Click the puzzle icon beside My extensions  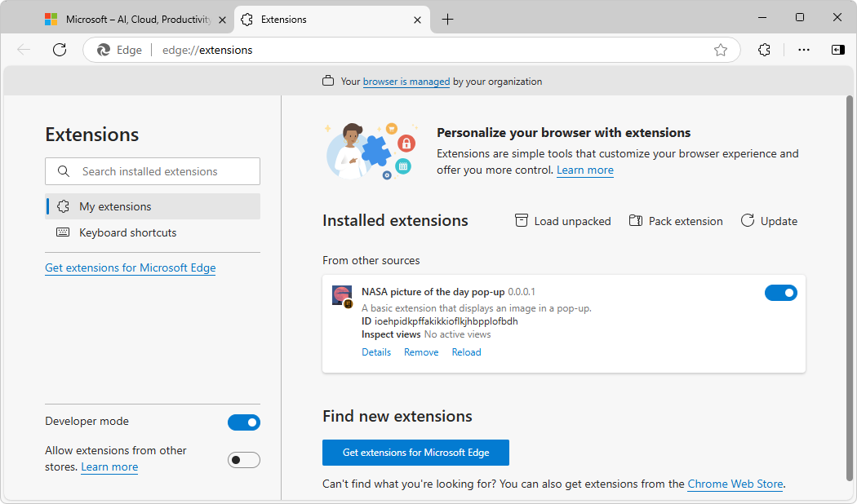64,206
